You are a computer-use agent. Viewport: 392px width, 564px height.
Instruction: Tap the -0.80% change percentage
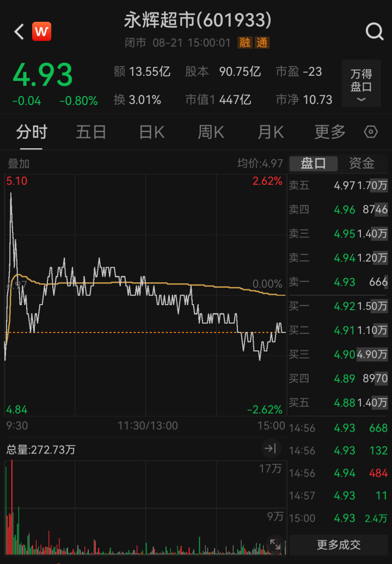79,101
